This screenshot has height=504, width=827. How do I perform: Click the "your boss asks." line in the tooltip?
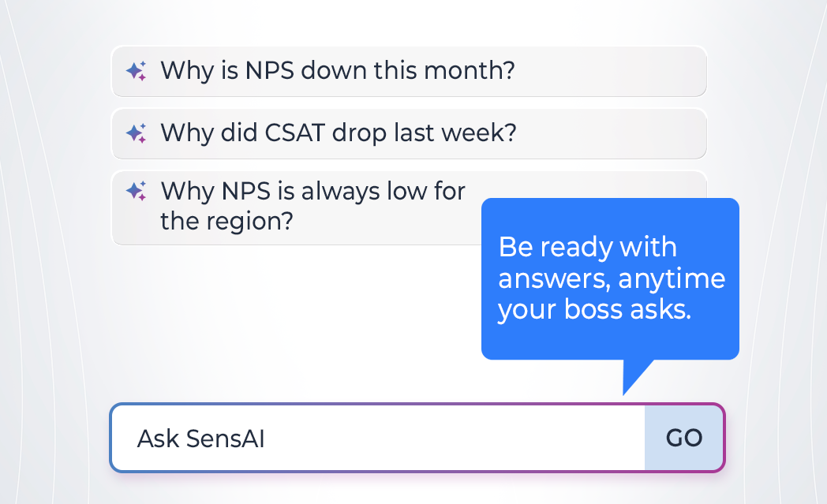(x=594, y=310)
